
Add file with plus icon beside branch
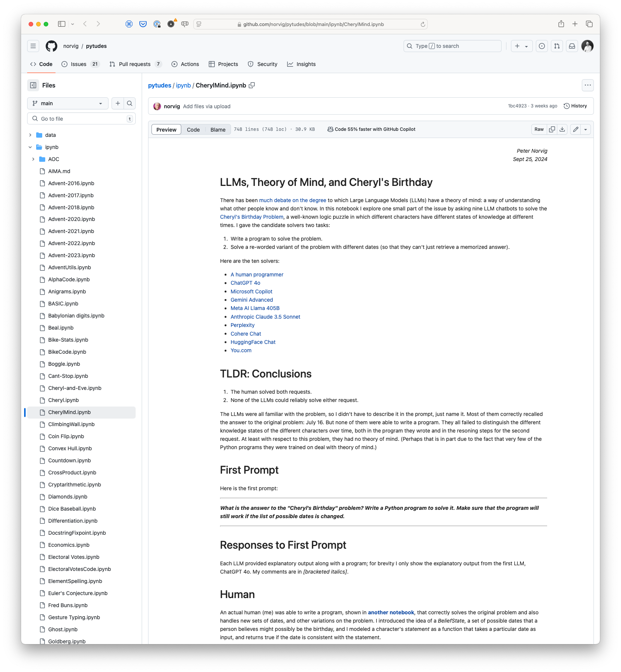point(118,103)
